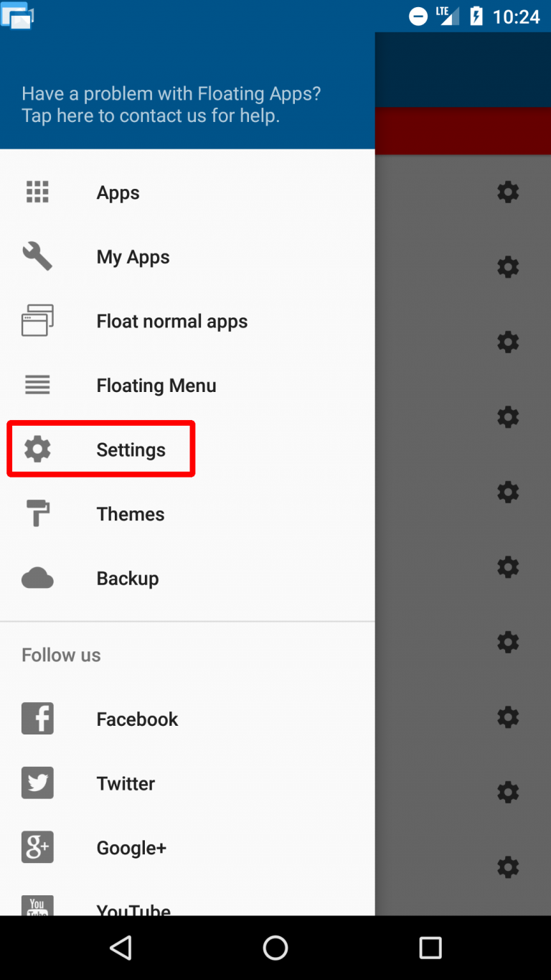Image resolution: width=551 pixels, height=980 pixels.
Task: Click the My Apps wrench icon
Action: (37, 256)
